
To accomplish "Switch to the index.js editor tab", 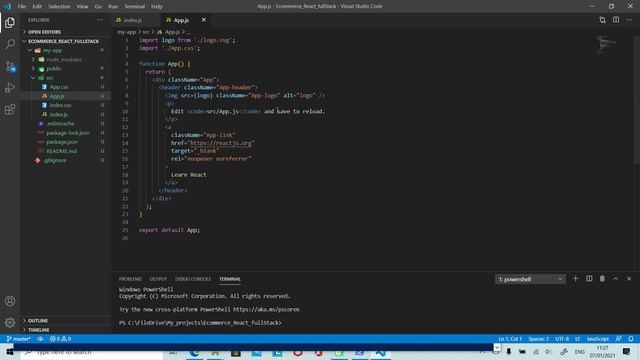I will point(132,20).
